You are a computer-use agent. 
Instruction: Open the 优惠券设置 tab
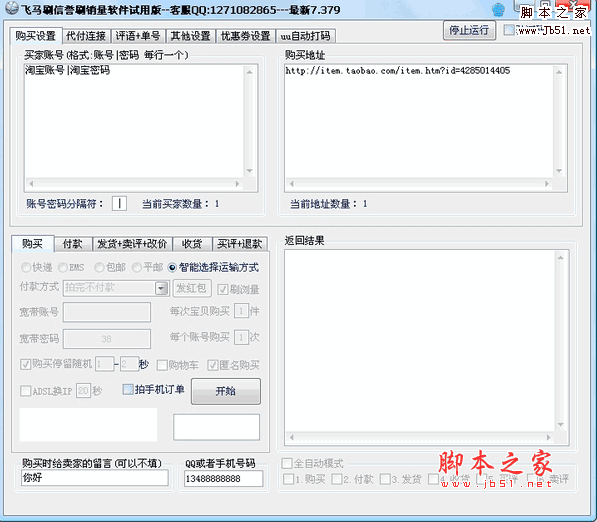point(246,36)
